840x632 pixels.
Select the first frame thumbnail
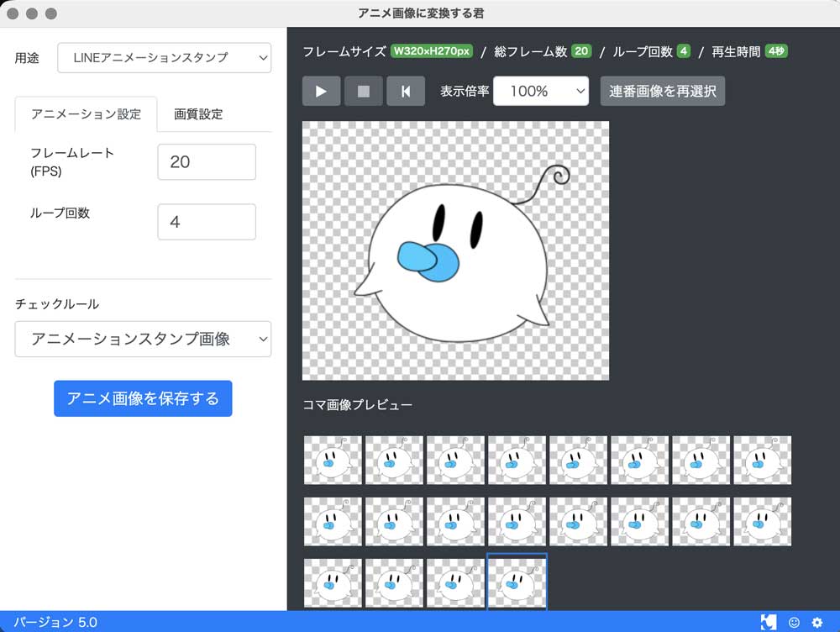pyautogui.click(x=332, y=460)
